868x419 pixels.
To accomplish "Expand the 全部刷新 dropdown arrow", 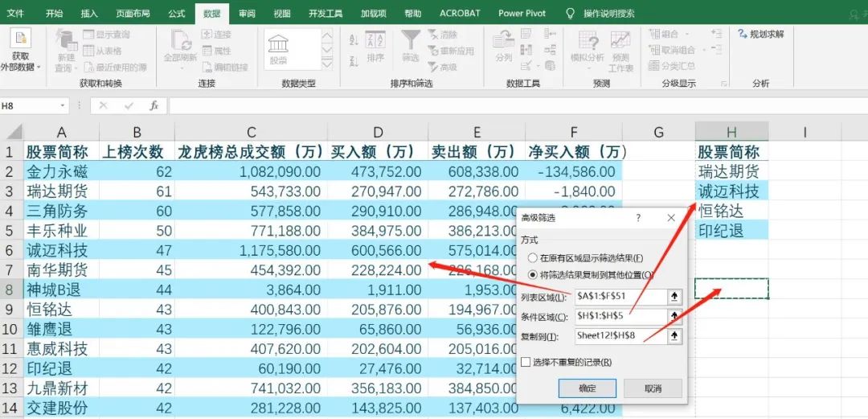I will [x=182, y=68].
